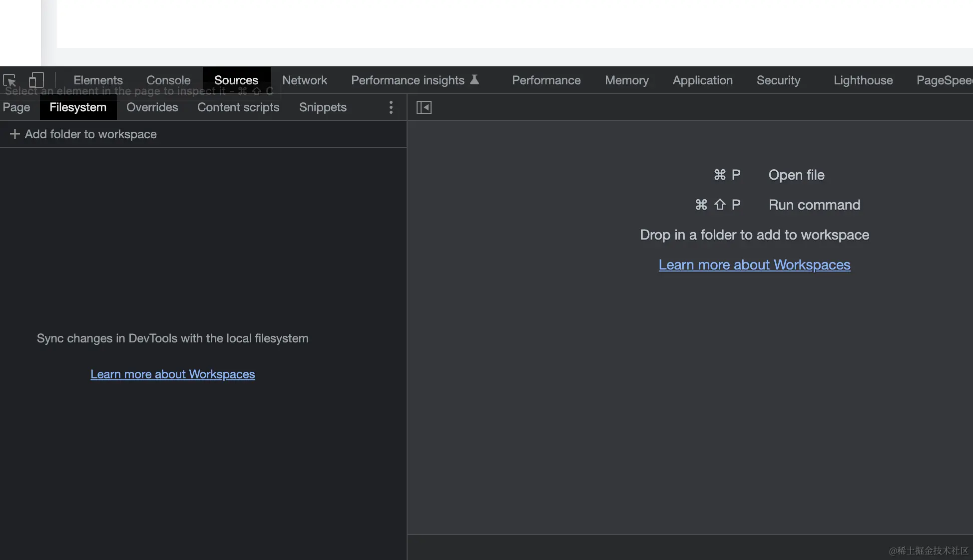Open the Console tab
The image size is (973, 560).
pyautogui.click(x=168, y=80)
